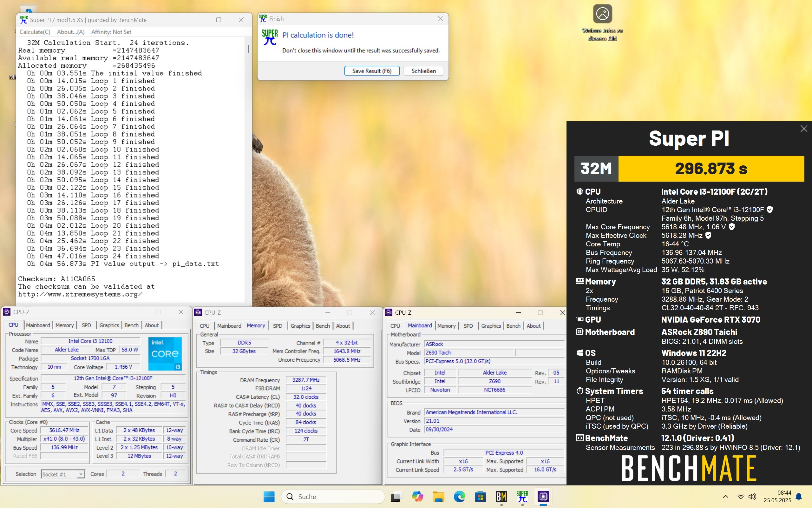Screen dimensions: 812x508
Task: Open Microsoft Store from the taskbar
Action: click(x=481, y=497)
